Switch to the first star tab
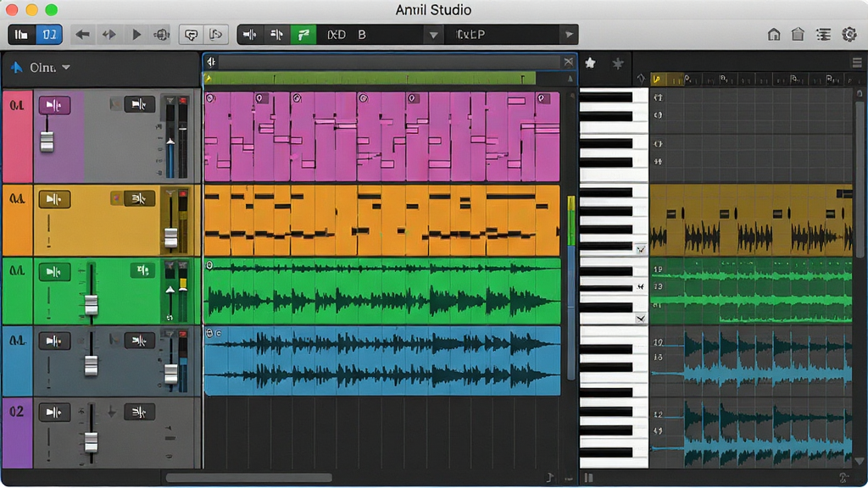 pos(590,63)
